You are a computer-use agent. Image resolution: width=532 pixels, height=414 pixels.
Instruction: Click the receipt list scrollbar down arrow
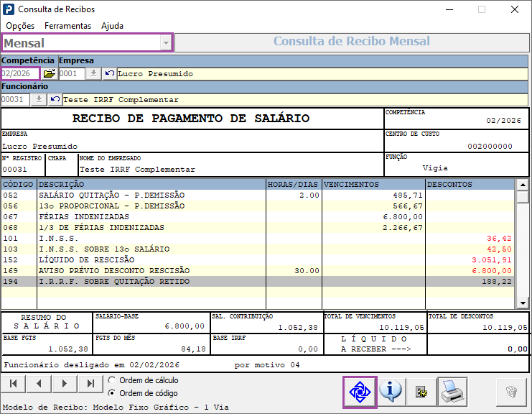coord(523,303)
